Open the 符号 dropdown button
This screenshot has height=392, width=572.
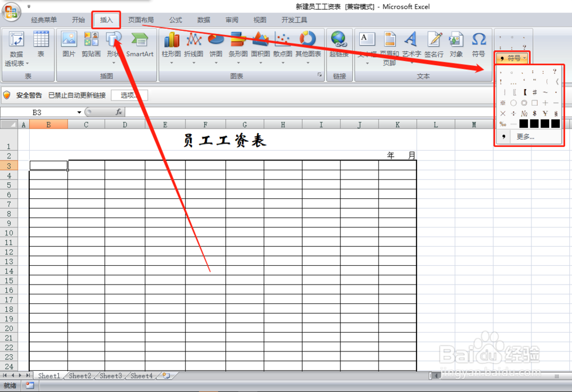point(513,58)
